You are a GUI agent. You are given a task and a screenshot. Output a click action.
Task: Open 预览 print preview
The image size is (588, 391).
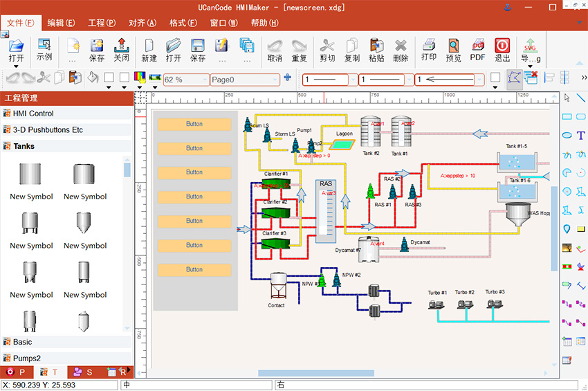[454, 50]
